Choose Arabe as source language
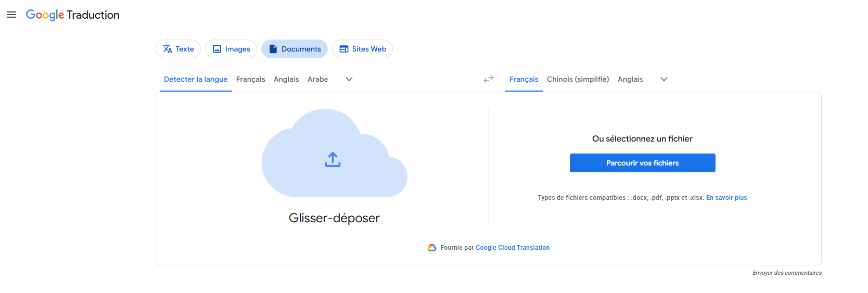 pyautogui.click(x=318, y=79)
